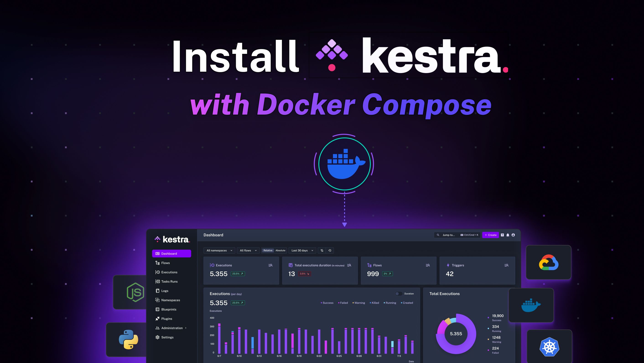
Task: Open details icon on Triggers card
Action: point(506,265)
